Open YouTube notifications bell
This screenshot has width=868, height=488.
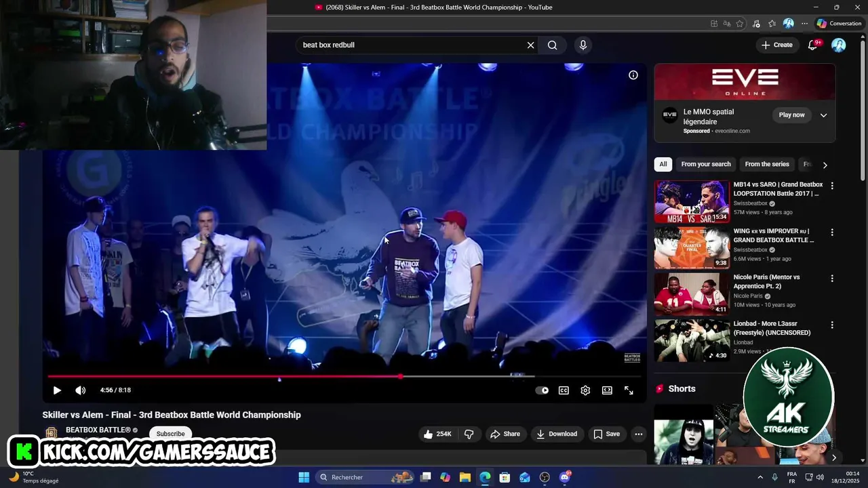812,45
